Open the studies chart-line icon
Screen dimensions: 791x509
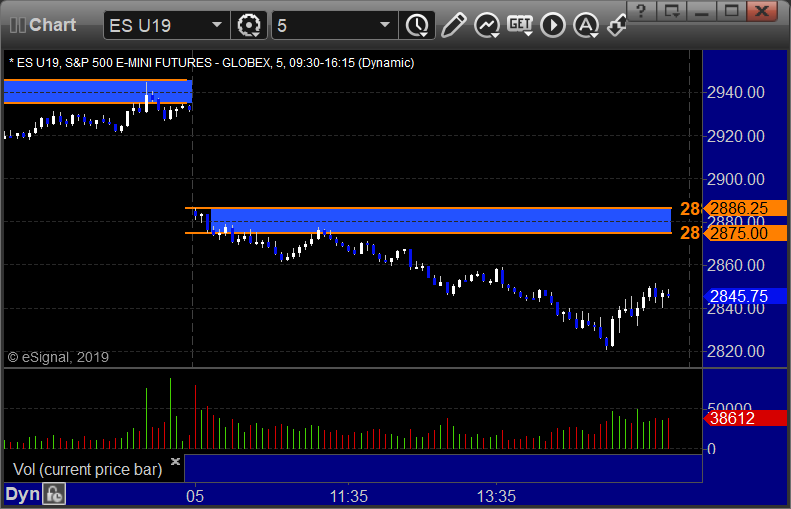487,25
